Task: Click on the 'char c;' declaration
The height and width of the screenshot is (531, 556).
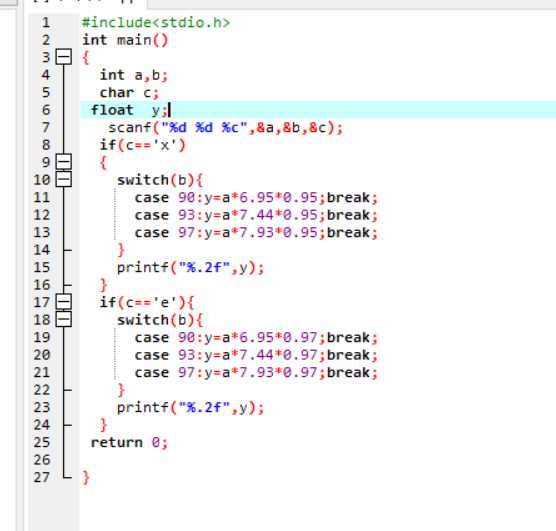Action: point(129,93)
